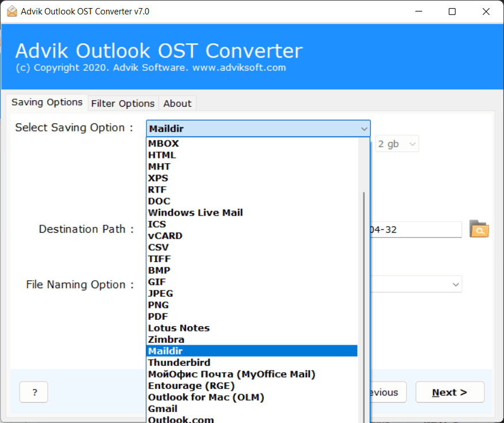Select МойОфис Почта (MyOffice Mail) option
This screenshot has width=504, height=423.
coord(252,374)
